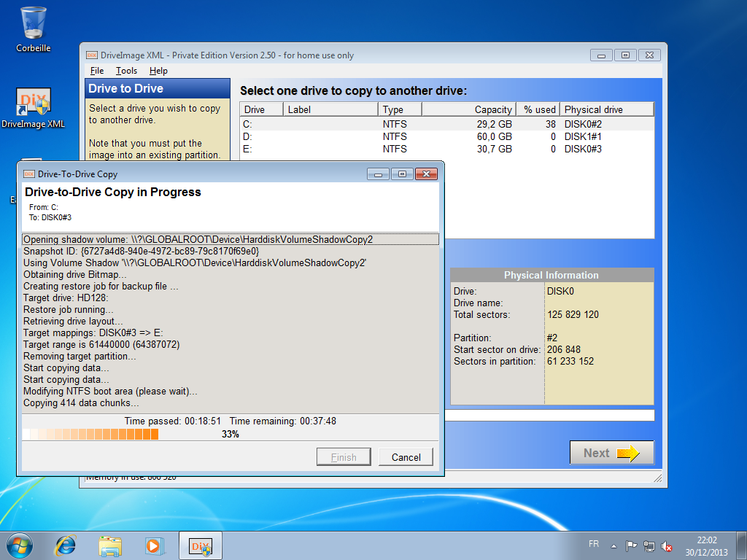
Task: Click the 60,0 GB capacity cell
Action: pyautogui.click(x=494, y=136)
